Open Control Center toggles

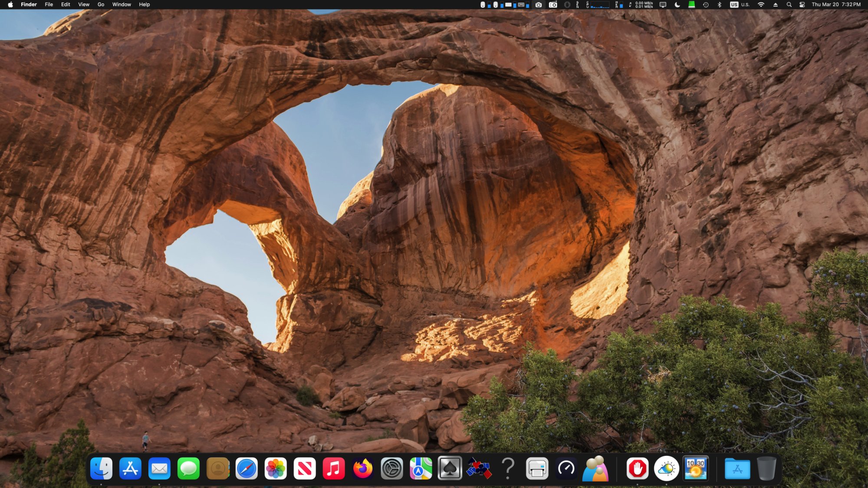(x=802, y=5)
